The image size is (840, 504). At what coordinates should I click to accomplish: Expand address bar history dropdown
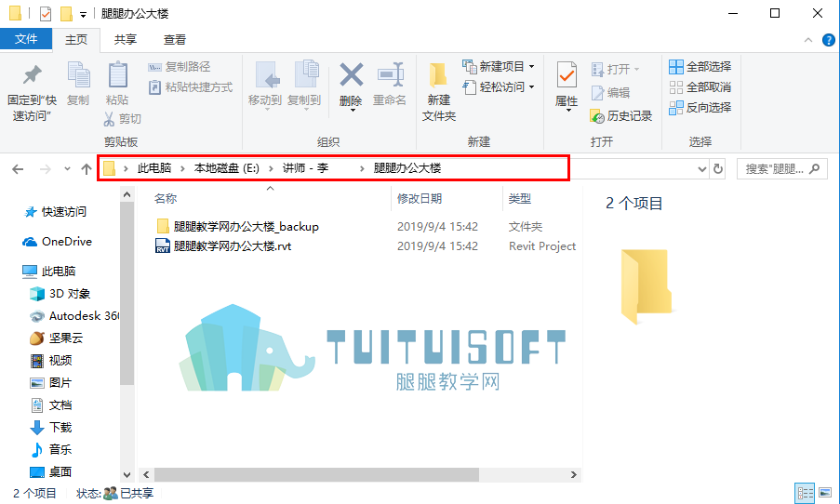701,169
